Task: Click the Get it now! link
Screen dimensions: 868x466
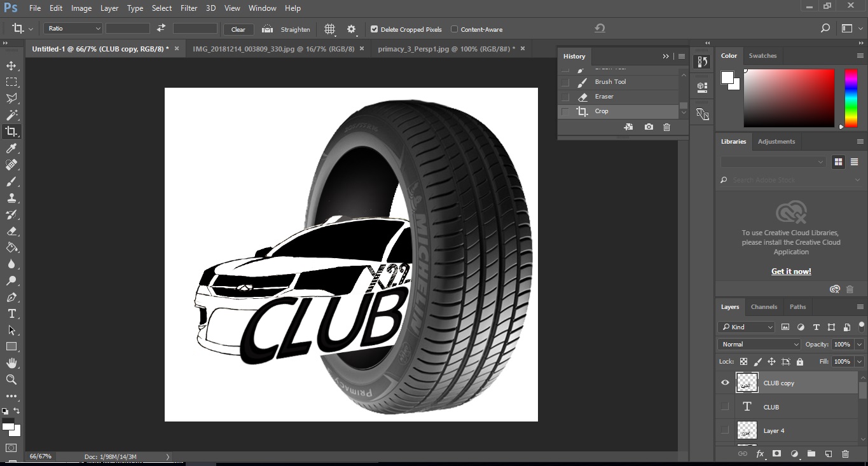Action: click(x=791, y=271)
